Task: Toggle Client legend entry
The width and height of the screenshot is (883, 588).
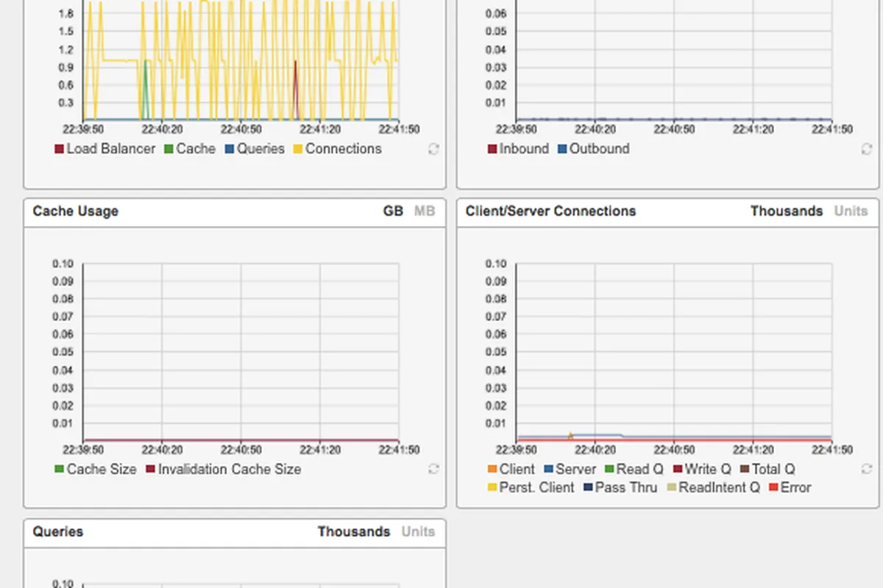Action: pyautogui.click(x=511, y=469)
